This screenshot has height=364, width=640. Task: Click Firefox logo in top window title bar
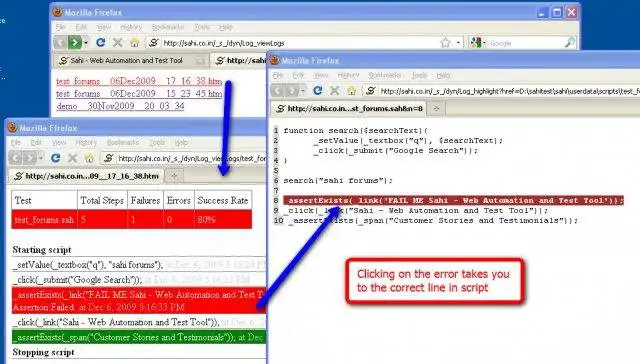coord(57,12)
